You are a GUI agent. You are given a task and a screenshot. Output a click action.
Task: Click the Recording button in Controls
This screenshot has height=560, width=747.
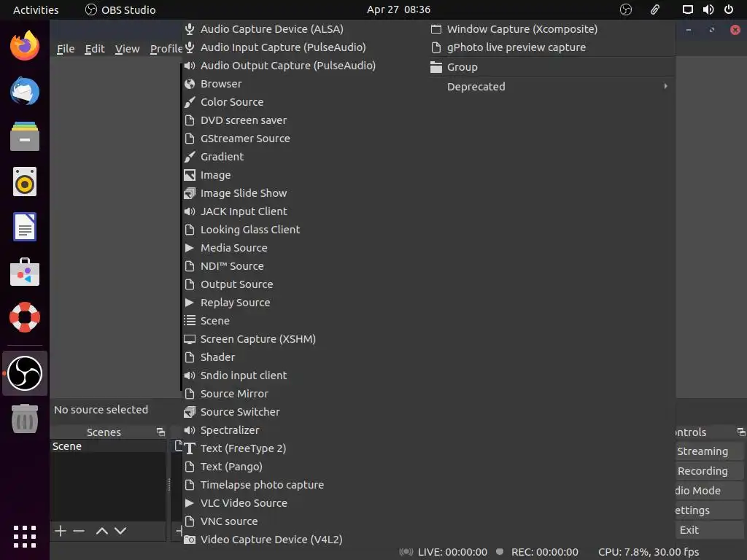(709, 471)
